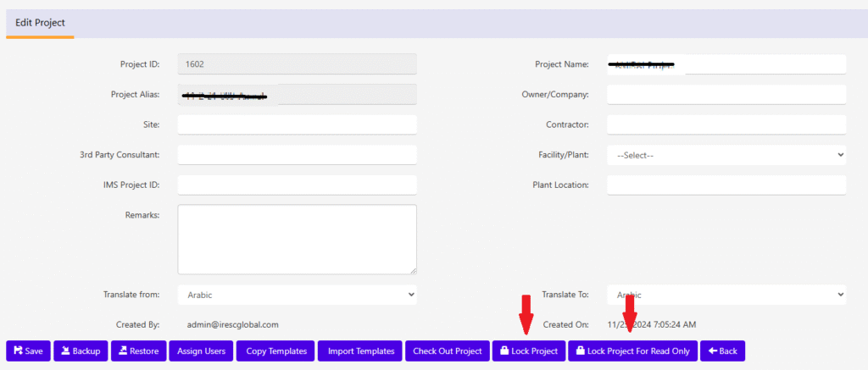The image size is (868, 370).
Task: Go back using the Back arrow button
Action: click(722, 351)
